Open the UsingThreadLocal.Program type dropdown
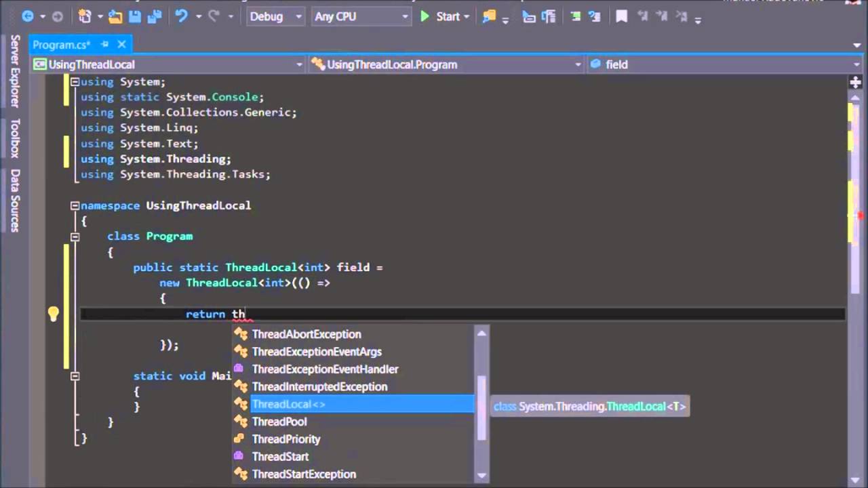This screenshot has width=868, height=488. click(447, 64)
